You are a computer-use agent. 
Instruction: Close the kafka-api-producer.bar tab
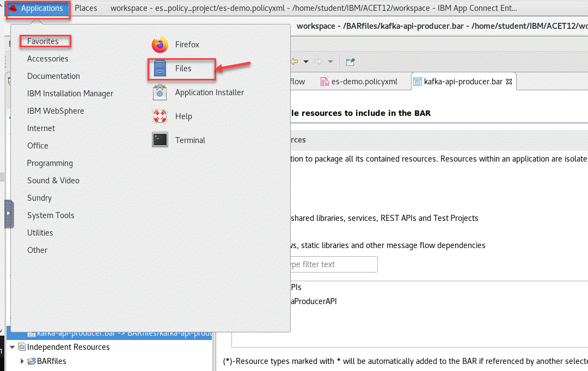pyautogui.click(x=509, y=82)
